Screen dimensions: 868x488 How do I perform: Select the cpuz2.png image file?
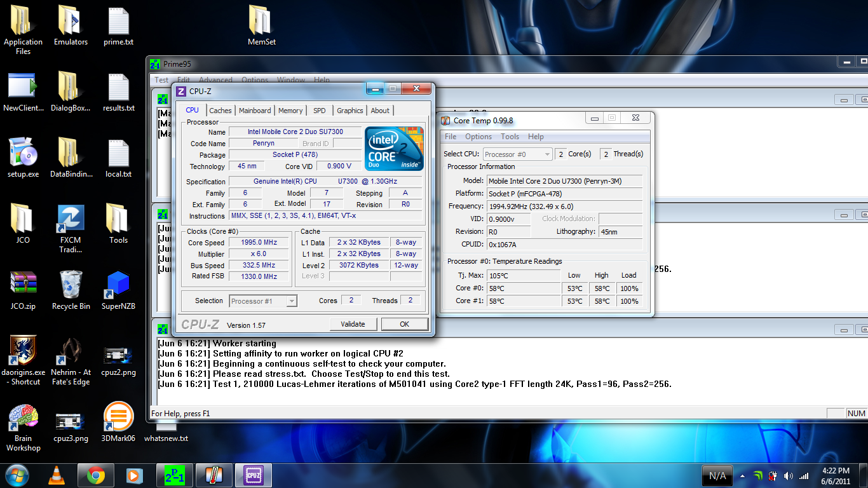coord(119,361)
